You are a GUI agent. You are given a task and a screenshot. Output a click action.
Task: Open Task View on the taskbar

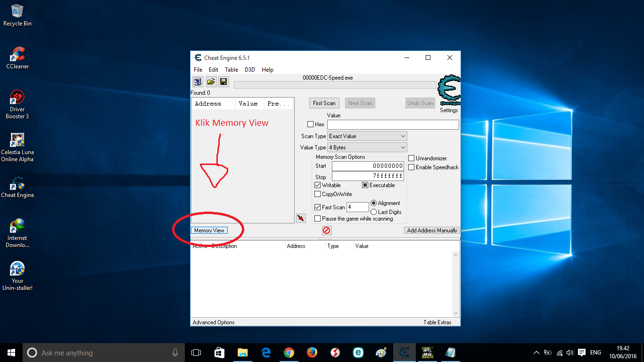pos(196,353)
